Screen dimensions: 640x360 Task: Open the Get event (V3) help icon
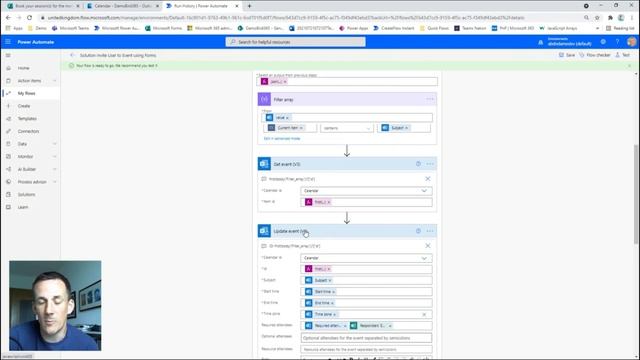click(x=418, y=164)
